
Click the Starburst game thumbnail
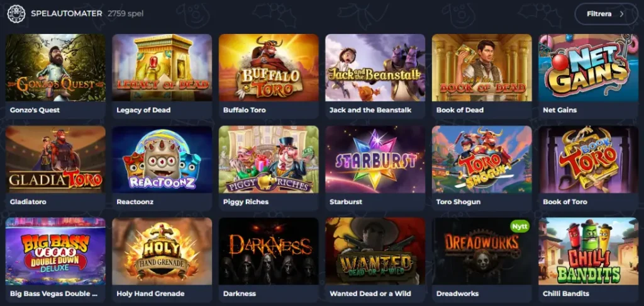pos(375,159)
